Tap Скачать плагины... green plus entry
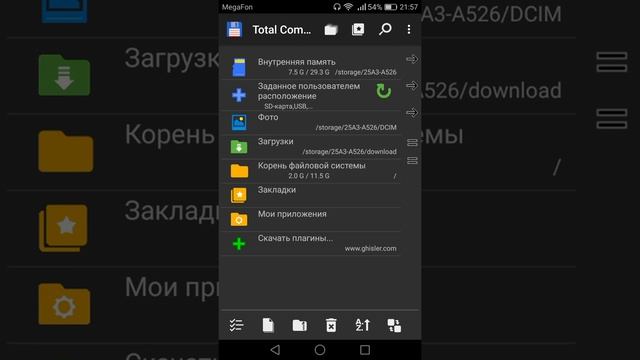 point(310,244)
